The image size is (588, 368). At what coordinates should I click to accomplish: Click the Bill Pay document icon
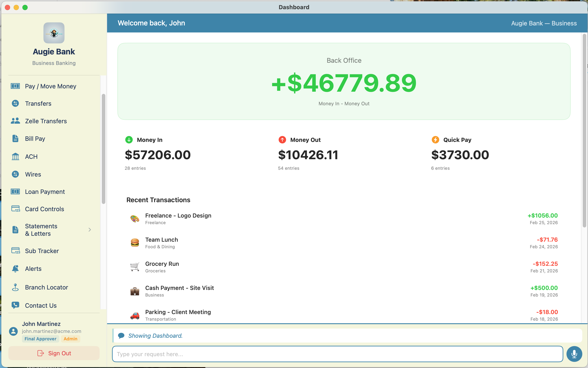pos(15,138)
